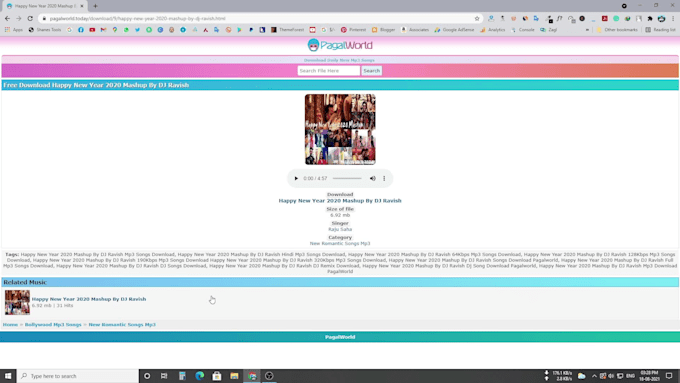Image resolution: width=680 pixels, height=383 pixels.
Task: Launch Microsoft Edge from the taskbar
Action: (199, 376)
